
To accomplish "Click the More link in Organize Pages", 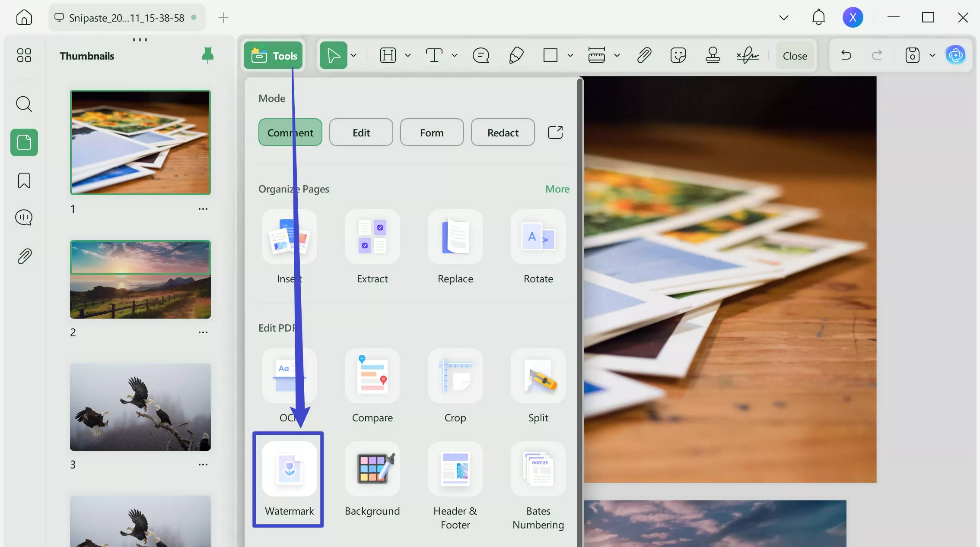I will pyautogui.click(x=557, y=189).
